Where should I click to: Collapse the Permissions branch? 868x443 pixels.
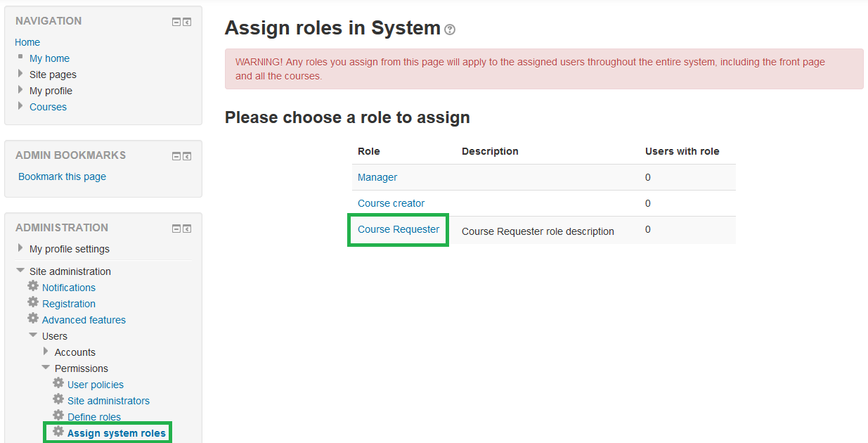[x=46, y=368]
